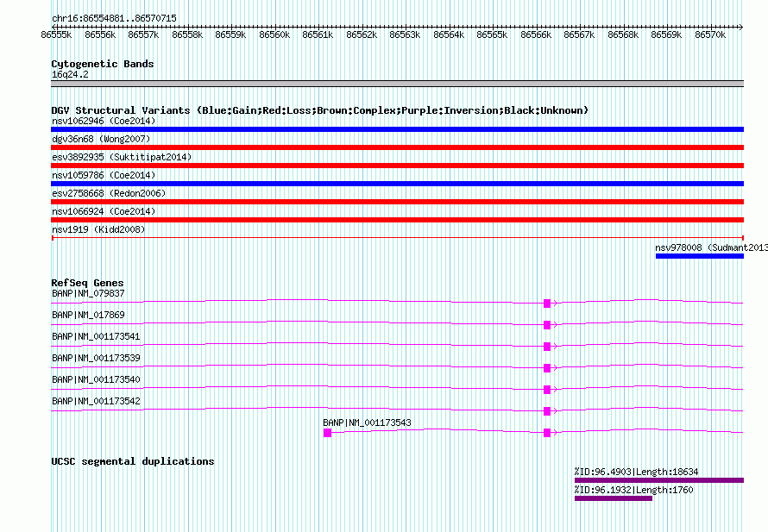
Task: Select the gray 16q24.2 cytogenetic band bar
Action: click(x=397, y=84)
